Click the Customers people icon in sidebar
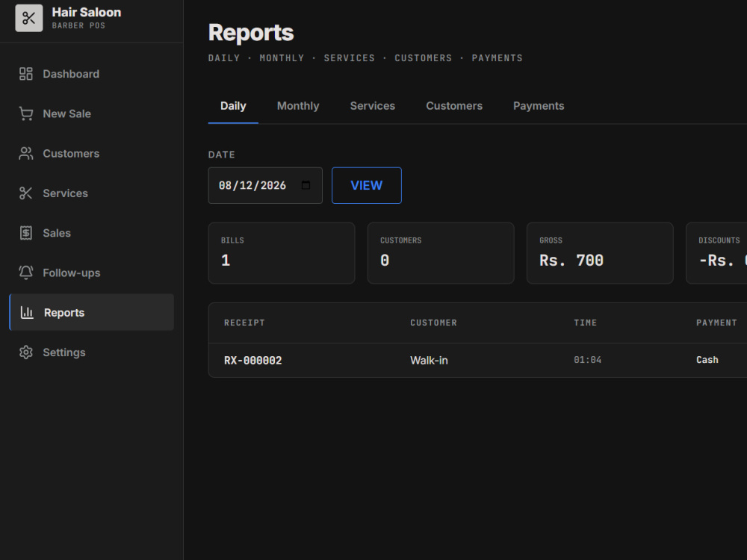 25,153
